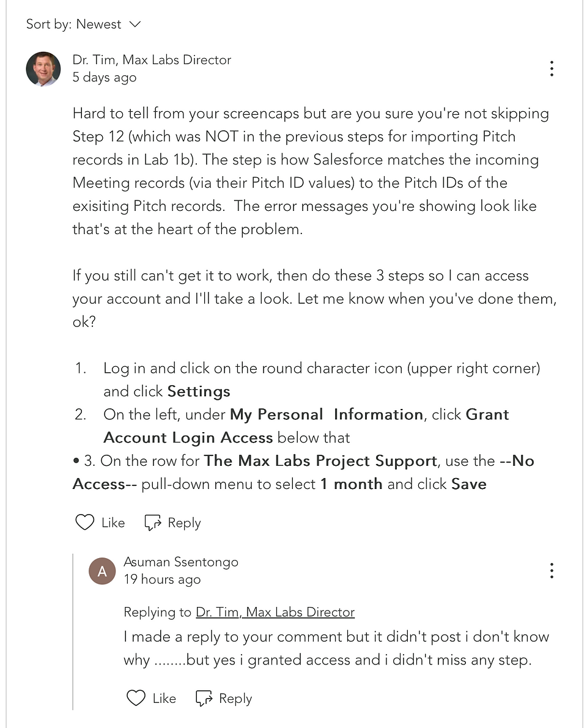Image resolution: width=587 pixels, height=728 pixels.
Task: Click Dr. Tim's profile photo
Action: (x=43, y=68)
